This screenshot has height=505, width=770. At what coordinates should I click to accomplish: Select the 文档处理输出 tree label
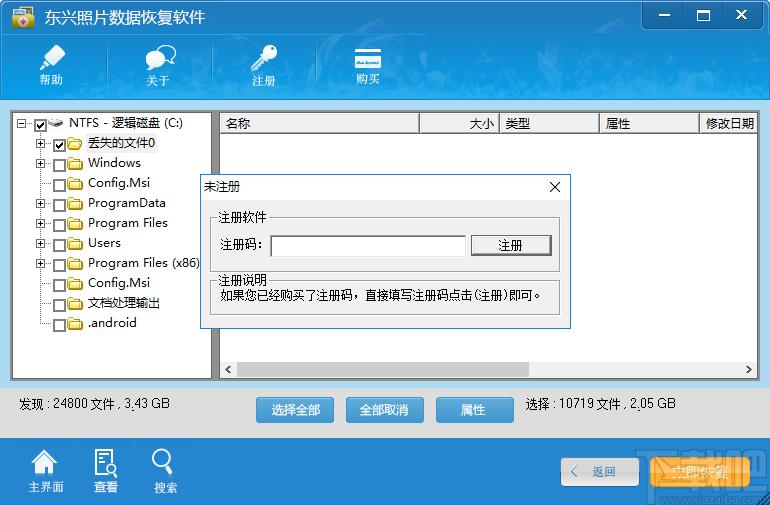(x=124, y=303)
